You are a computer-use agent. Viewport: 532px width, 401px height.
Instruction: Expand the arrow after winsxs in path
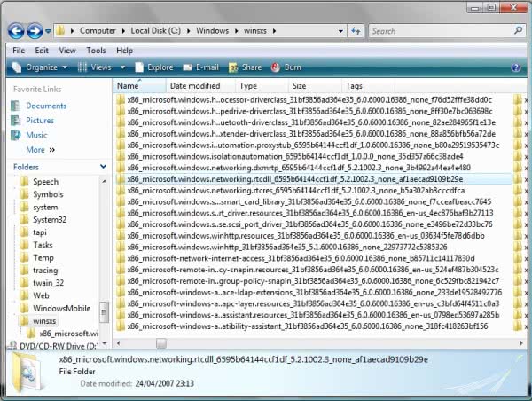tap(274, 31)
